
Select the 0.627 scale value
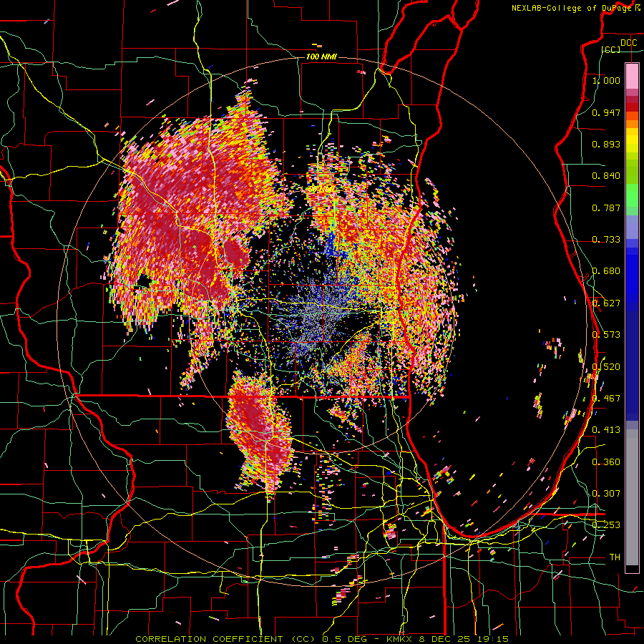pos(606,303)
